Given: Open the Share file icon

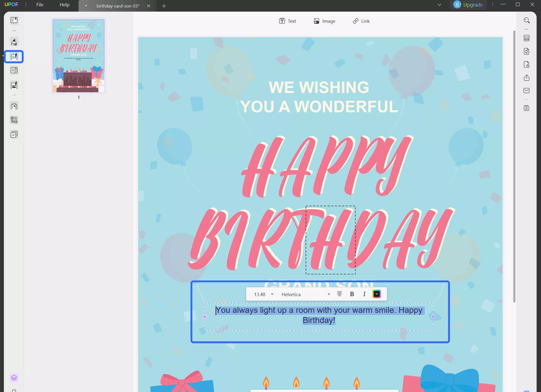Looking at the screenshot, I should pyautogui.click(x=526, y=78).
